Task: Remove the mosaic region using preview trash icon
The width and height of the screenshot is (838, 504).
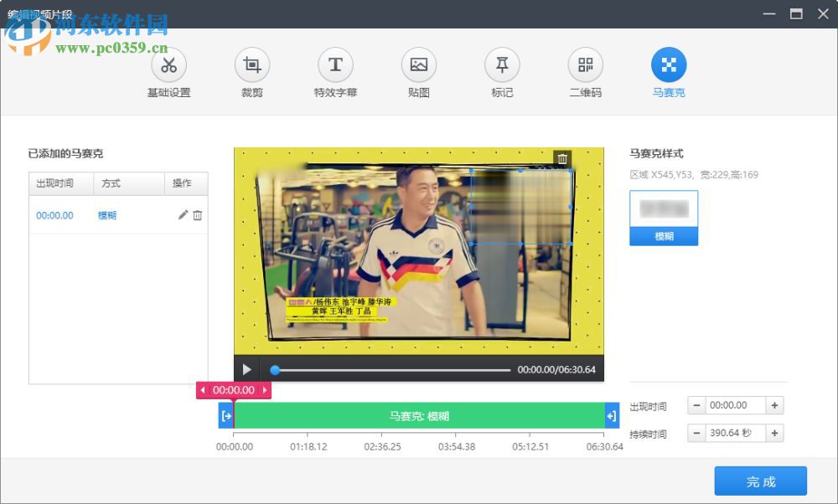Action: pyautogui.click(x=562, y=158)
